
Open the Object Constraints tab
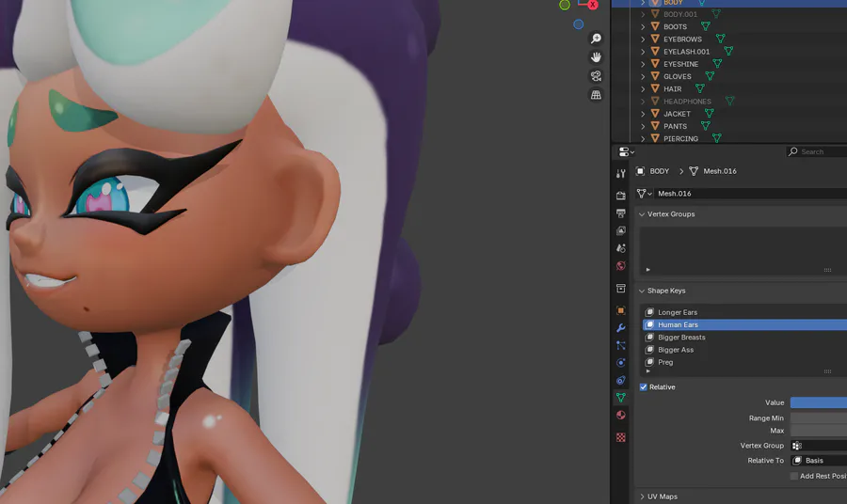pyautogui.click(x=621, y=380)
